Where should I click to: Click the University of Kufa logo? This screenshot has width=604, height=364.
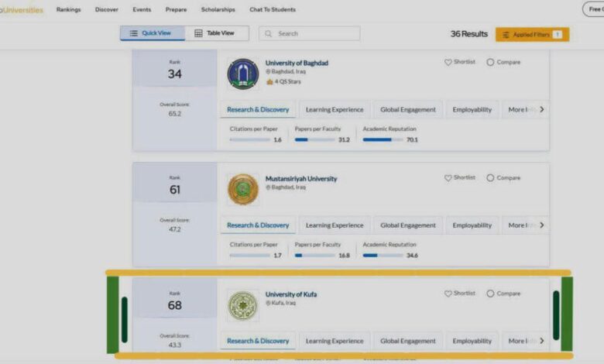tap(242, 305)
